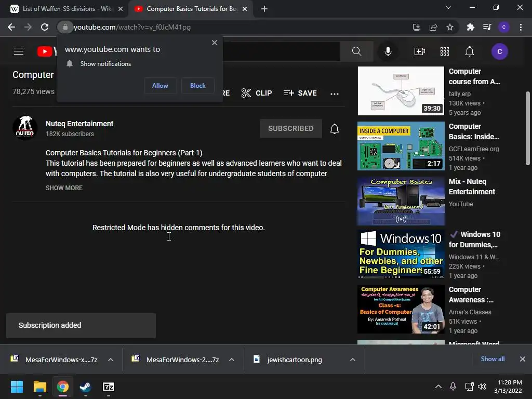
Task: Open Mix - Nuteq Entertainment playlist thumbnail
Action: pos(401,201)
